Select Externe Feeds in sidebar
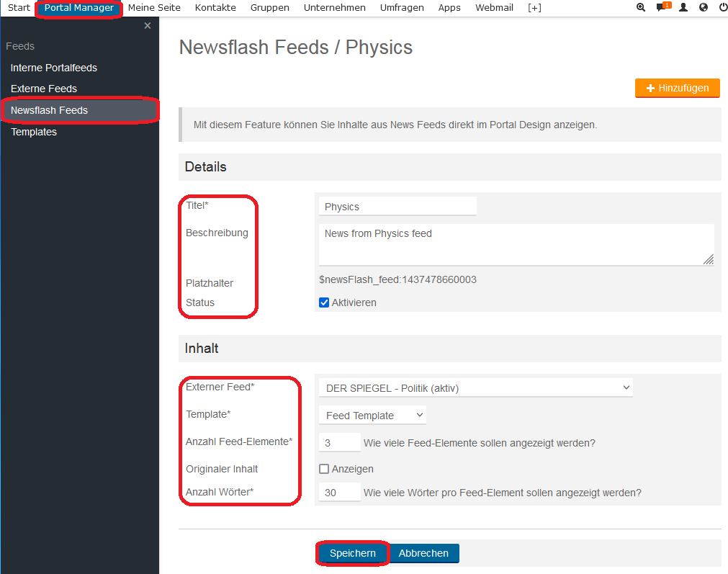728x574 pixels. 44,89
